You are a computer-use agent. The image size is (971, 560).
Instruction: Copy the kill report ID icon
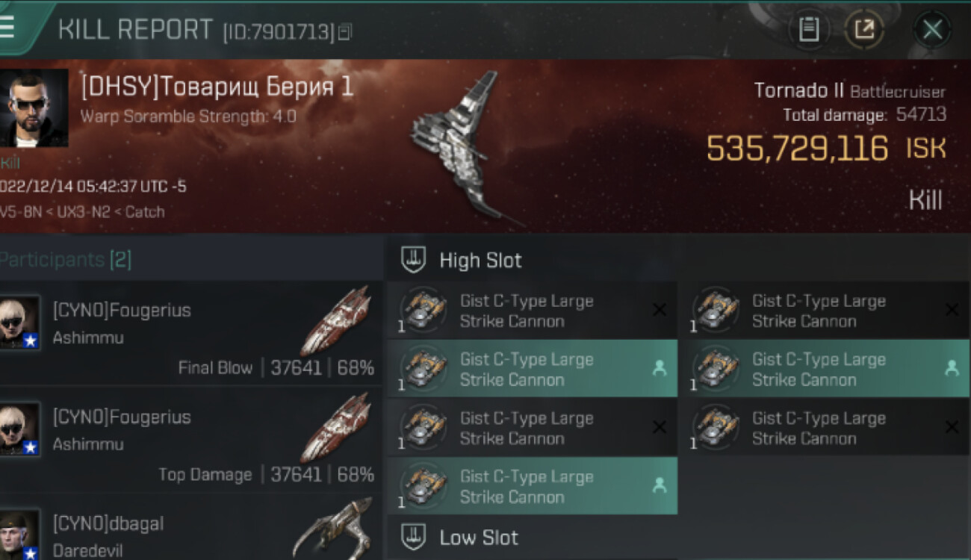pyautogui.click(x=345, y=31)
